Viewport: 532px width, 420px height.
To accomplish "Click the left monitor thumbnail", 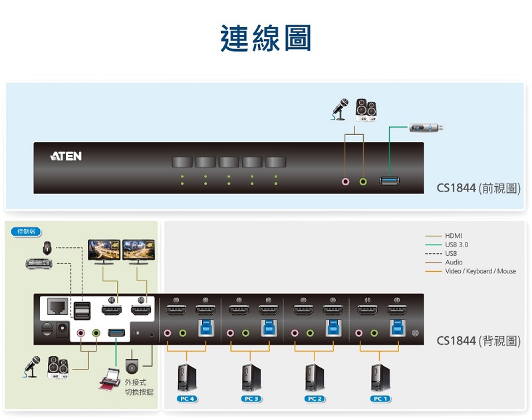I will [x=104, y=251].
